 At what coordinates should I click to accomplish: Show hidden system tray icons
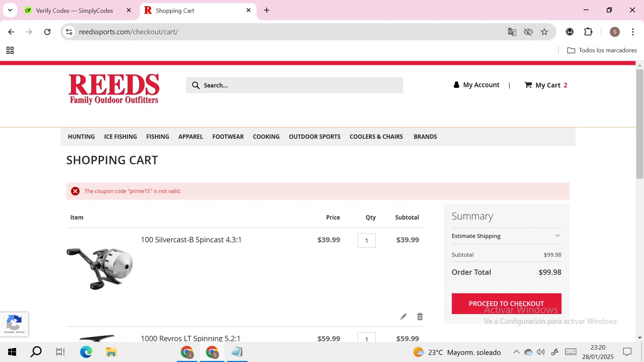pyautogui.click(x=516, y=352)
